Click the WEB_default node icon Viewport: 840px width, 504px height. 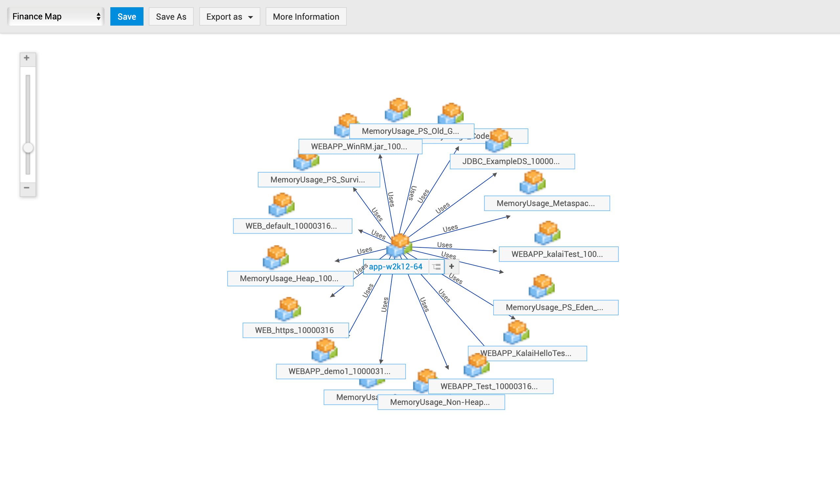pos(281,205)
